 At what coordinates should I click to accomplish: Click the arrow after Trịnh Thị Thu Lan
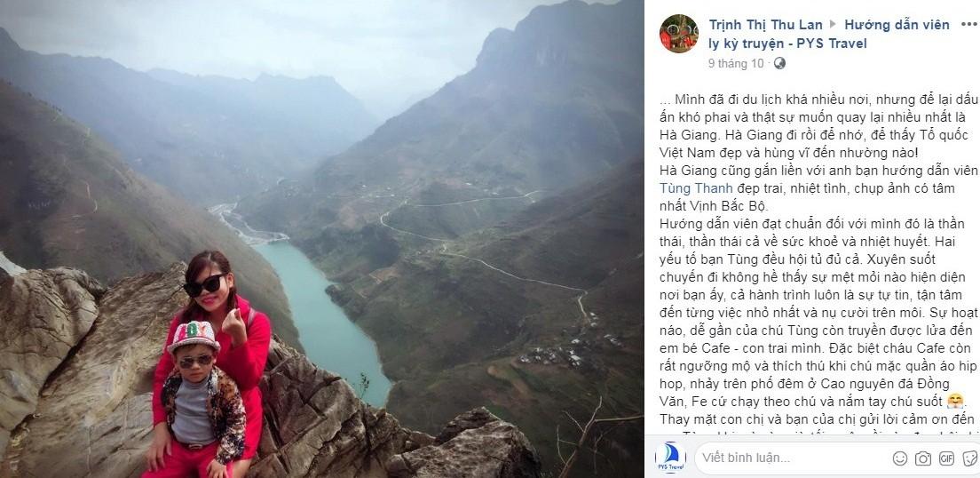tap(834, 25)
